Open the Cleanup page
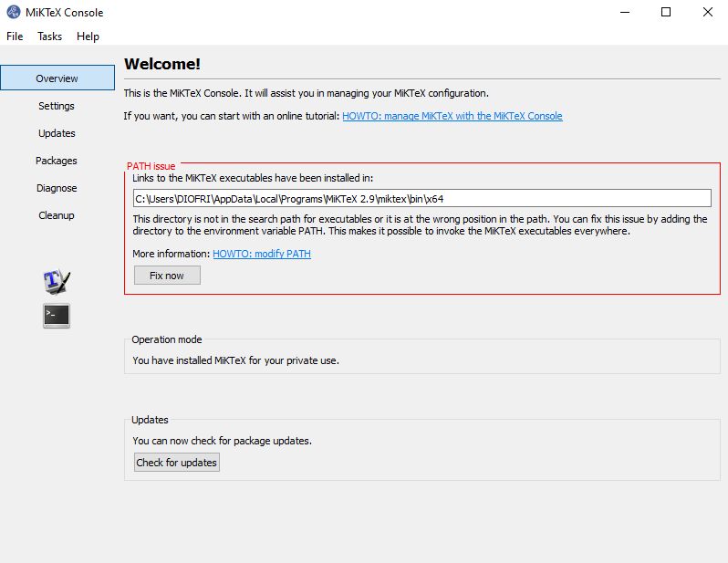The height and width of the screenshot is (563, 728). coord(57,215)
